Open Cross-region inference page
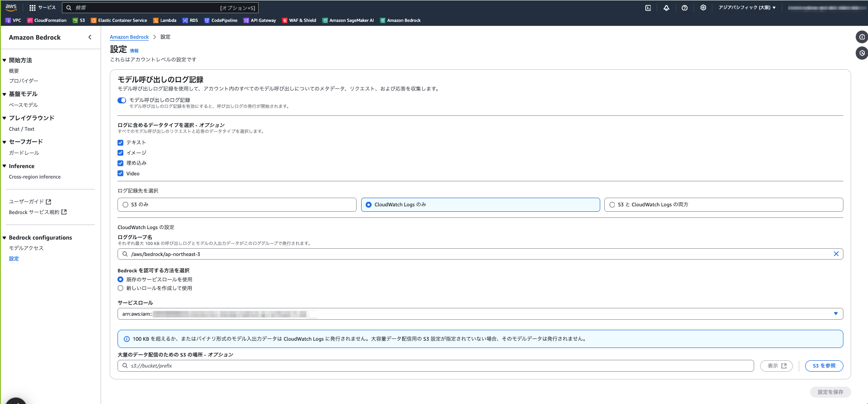This screenshot has width=868, height=404. click(35, 177)
